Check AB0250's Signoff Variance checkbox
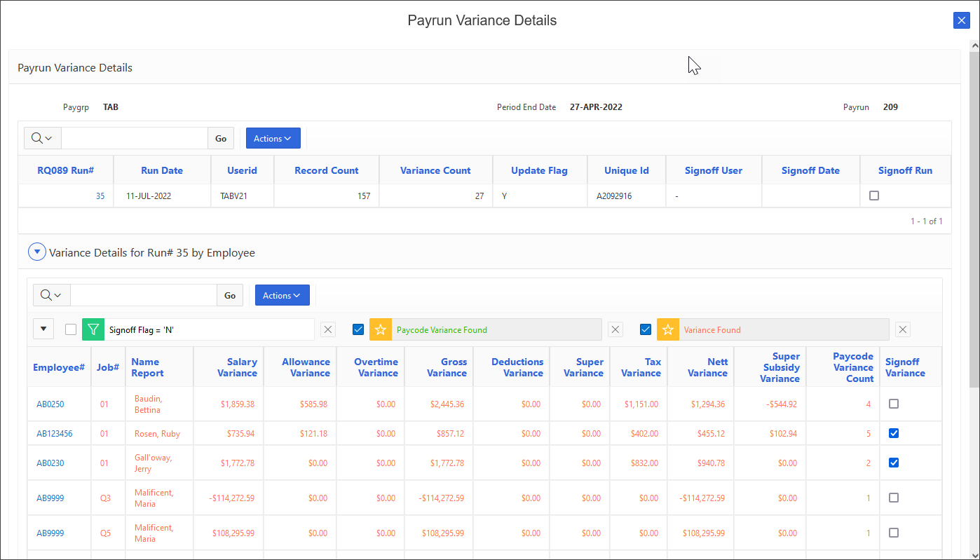This screenshot has width=980, height=560. (893, 404)
